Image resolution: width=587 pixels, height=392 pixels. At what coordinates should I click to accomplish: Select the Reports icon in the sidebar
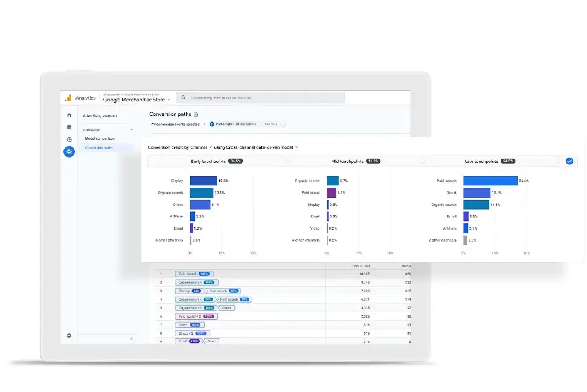[69, 127]
